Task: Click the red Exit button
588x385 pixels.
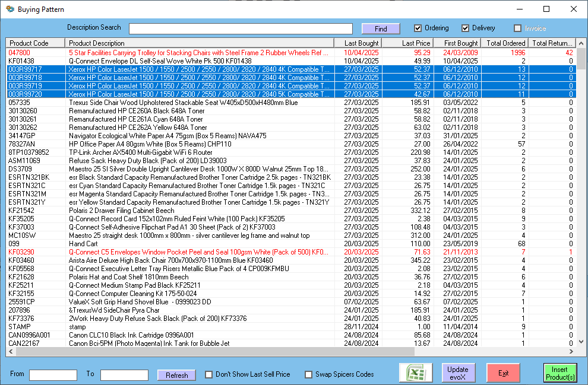Action: coord(503,373)
